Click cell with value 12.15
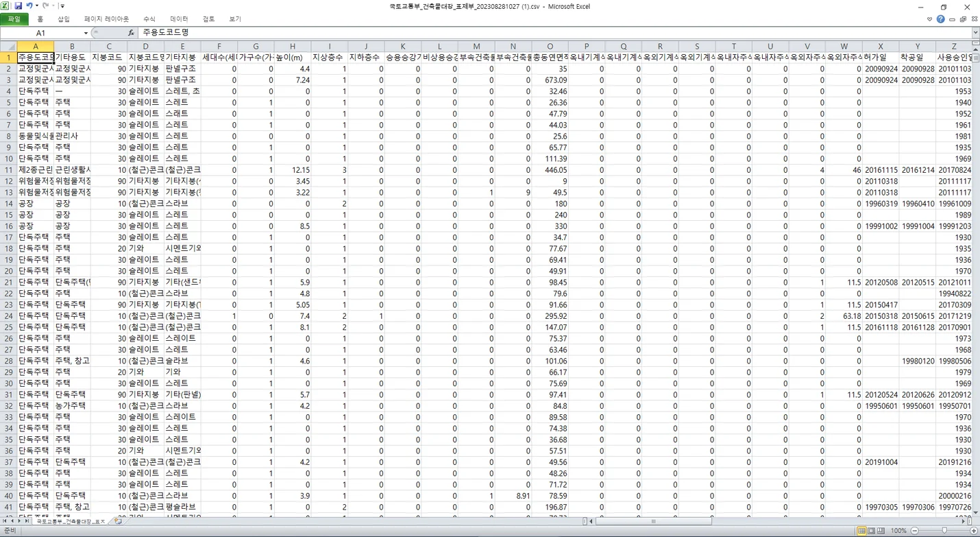 click(293, 170)
